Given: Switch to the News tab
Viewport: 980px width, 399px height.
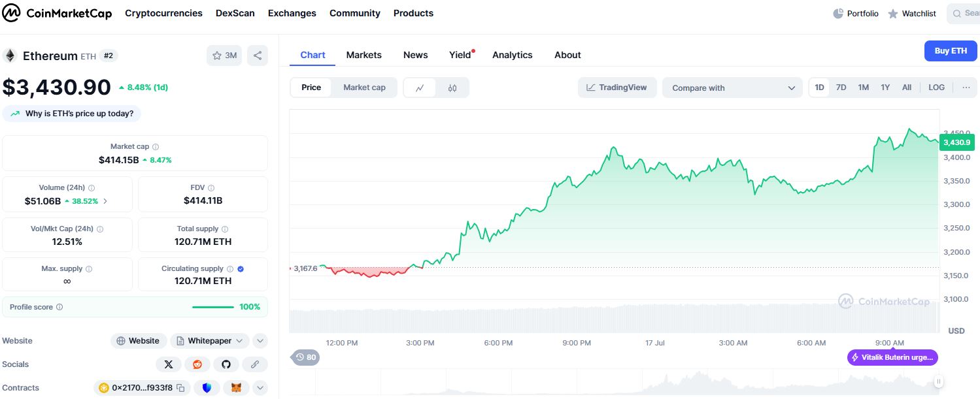Looking at the screenshot, I should coord(416,55).
